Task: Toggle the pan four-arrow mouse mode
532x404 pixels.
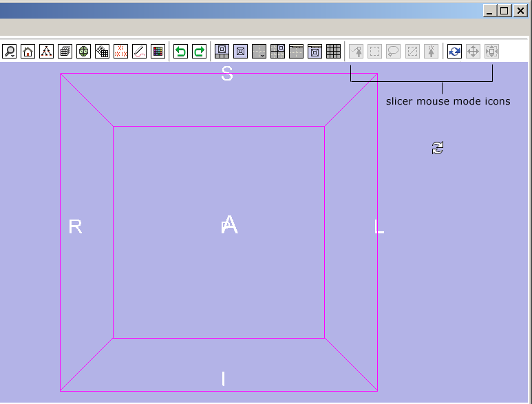Action: pos(473,51)
